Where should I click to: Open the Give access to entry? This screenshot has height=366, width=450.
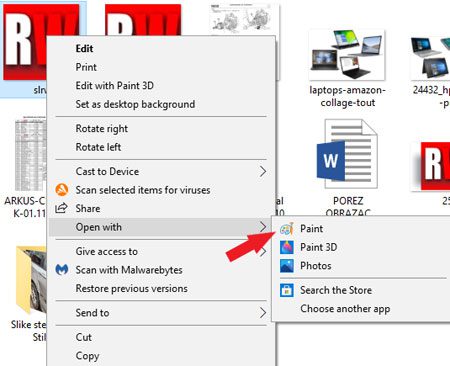coord(162,251)
